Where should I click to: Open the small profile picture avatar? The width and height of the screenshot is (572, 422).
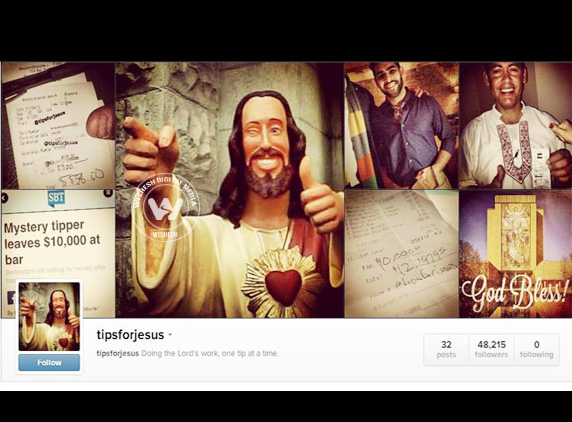[x=49, y=317]
